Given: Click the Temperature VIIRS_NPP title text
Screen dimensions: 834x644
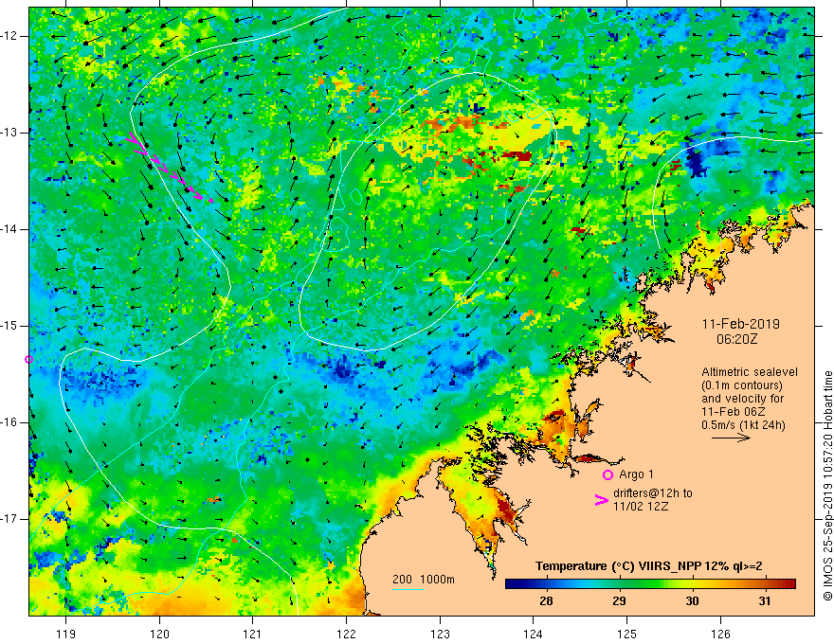Looking at the screenshot, I should point(649,566).
